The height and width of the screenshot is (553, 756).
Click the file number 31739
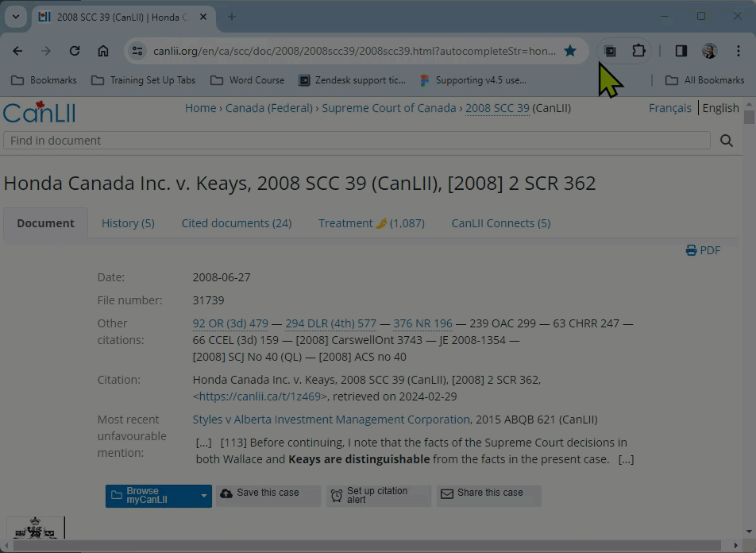(x=208, y=300)
